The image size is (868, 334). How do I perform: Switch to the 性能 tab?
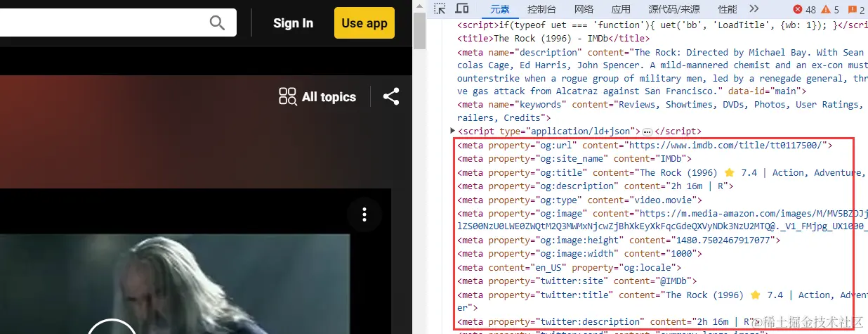(728, 9)
